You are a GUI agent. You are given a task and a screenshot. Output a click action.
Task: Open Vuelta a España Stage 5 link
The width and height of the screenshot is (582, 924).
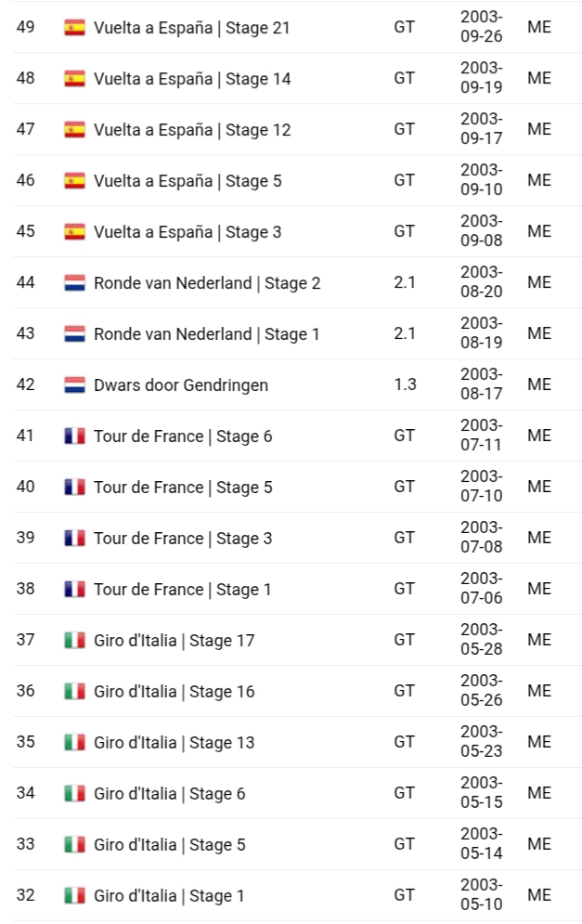[x=188, y=181]
